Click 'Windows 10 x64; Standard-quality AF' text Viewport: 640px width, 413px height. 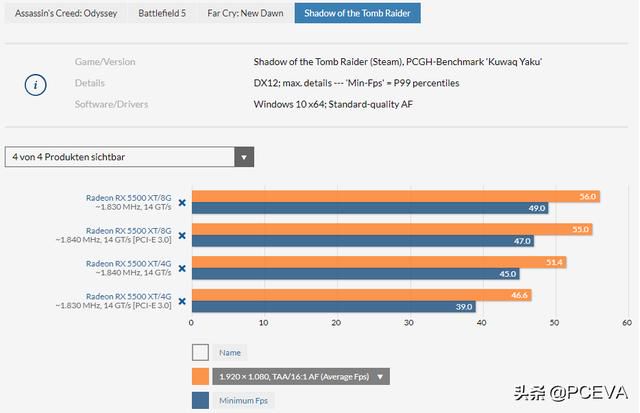click(333, 104)
